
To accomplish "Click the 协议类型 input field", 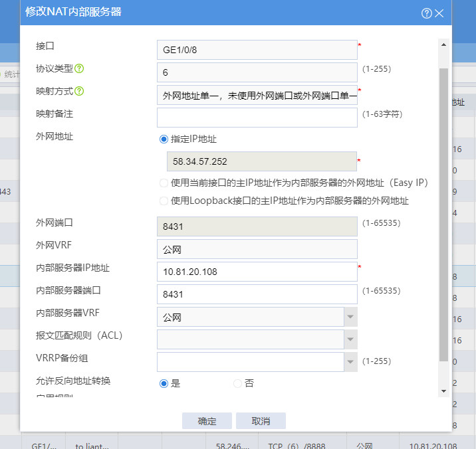I will pyautogui.click(x=257, y=72).
